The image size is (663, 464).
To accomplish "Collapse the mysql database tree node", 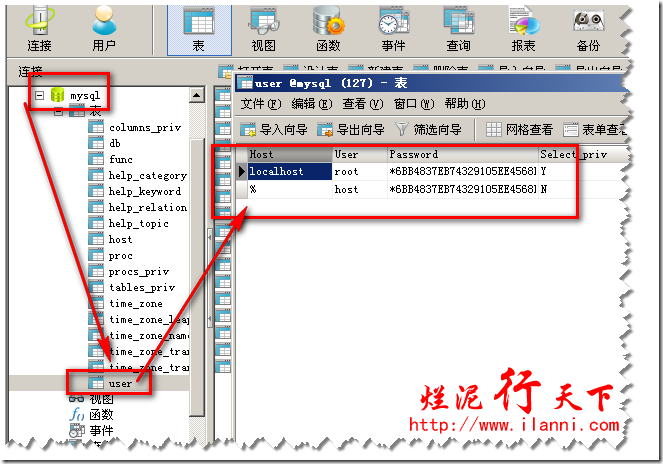I will 39,96.
